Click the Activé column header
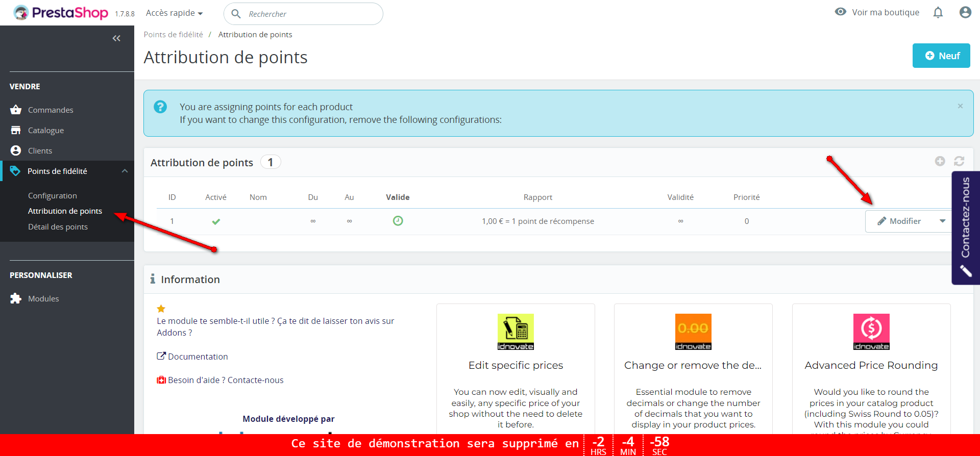Screen dimensions: 980x456 [x=216, y=197]
